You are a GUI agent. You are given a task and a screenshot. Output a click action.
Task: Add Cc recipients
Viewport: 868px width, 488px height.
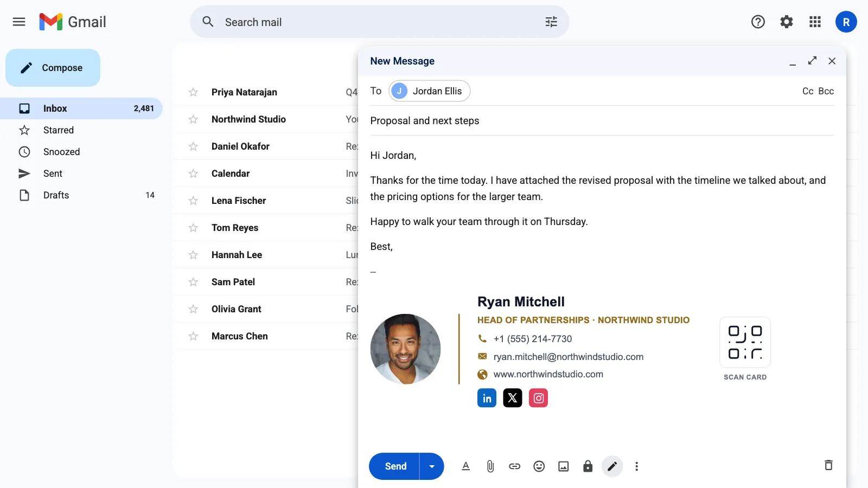click(x=808, y=91)
